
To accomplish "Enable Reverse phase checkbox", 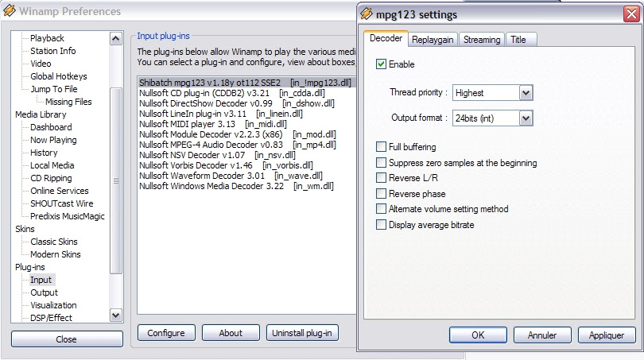I will click(381, 193).
